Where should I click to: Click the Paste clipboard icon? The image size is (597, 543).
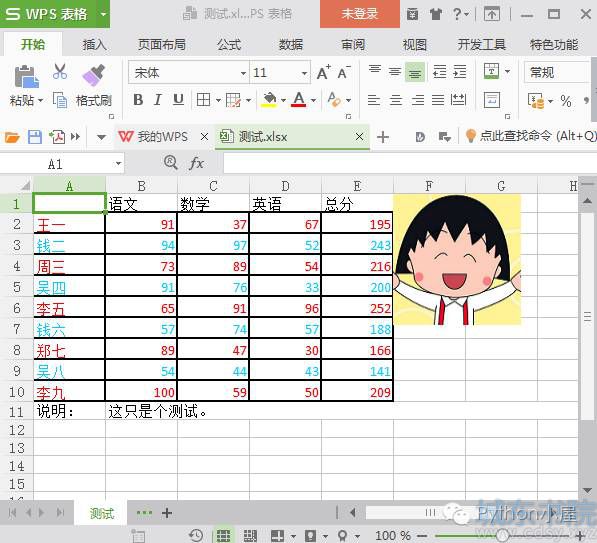(26, 77)
